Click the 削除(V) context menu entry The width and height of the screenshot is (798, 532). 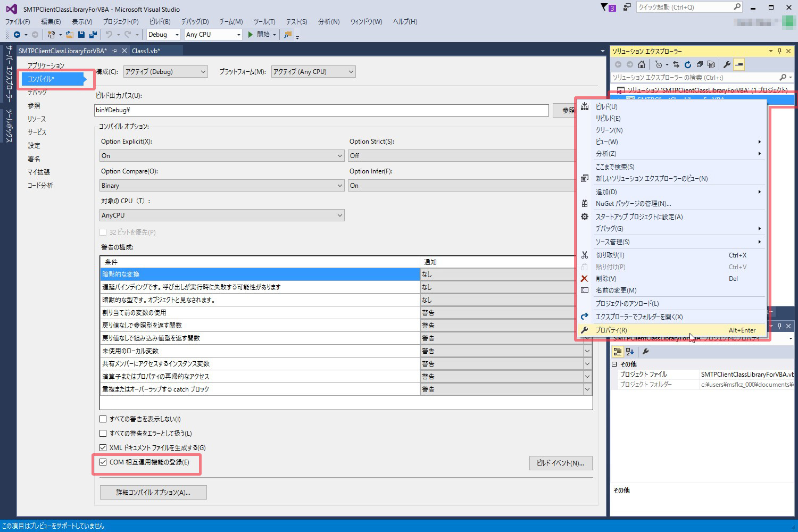click(x=671, y=279)
